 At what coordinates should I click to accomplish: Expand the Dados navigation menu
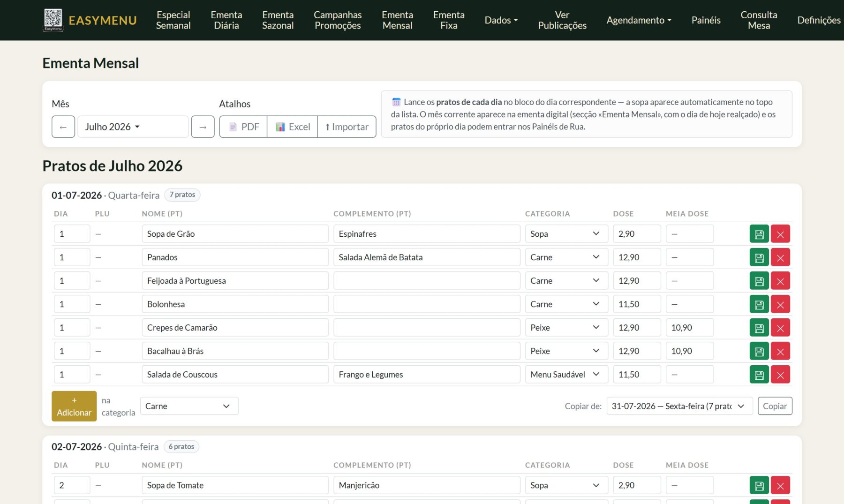[501, 20]
